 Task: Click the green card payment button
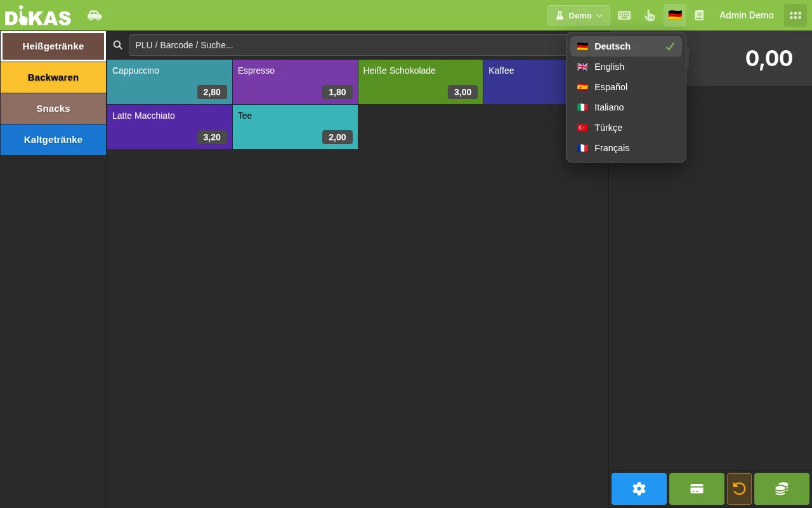point(697,489)
